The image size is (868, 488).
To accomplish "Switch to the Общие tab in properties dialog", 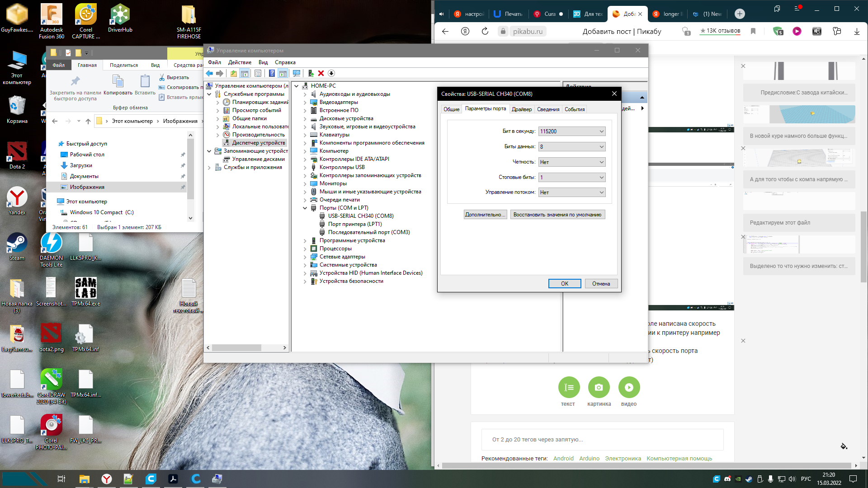I will [x=451, y=109].
